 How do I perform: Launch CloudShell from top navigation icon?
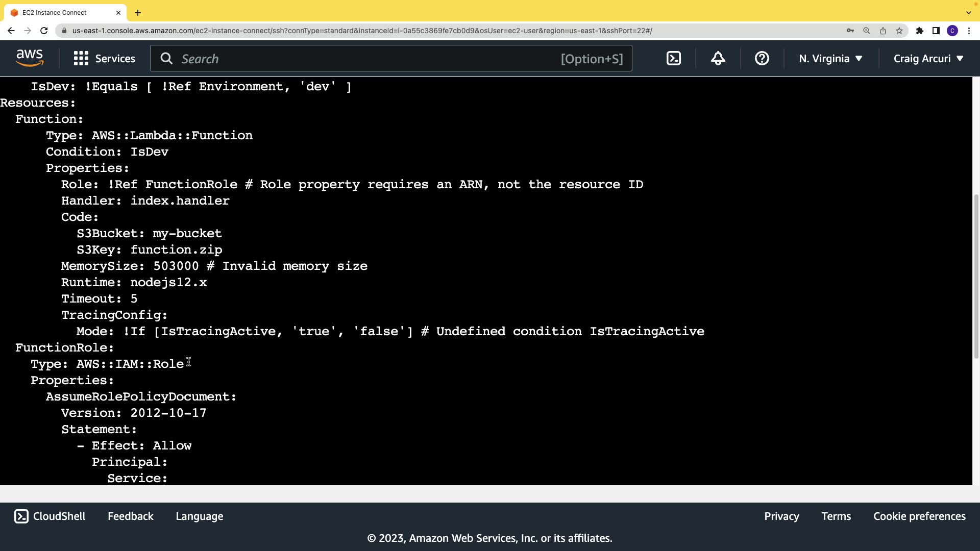[x=674, y=59]
